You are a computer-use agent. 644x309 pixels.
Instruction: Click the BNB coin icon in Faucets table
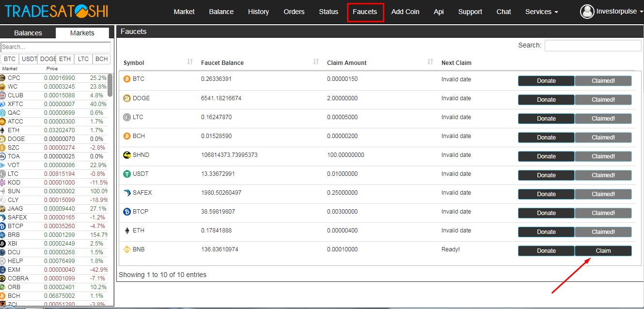127,249
